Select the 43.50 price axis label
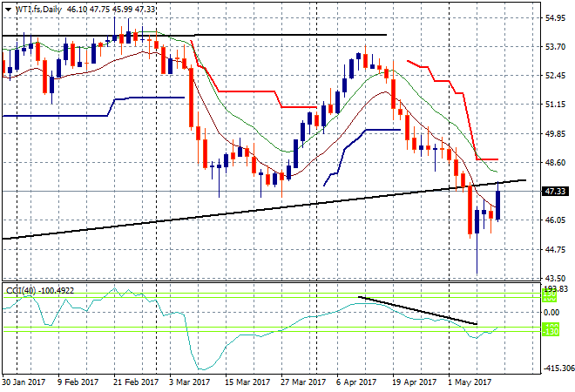This screenshot has height=392, width=575. coord(555,278)
